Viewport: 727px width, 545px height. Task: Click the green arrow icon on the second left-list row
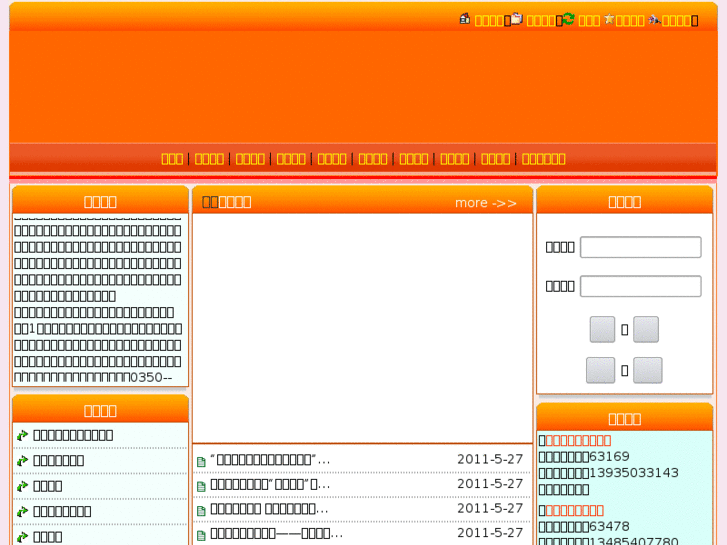point(22,461)
